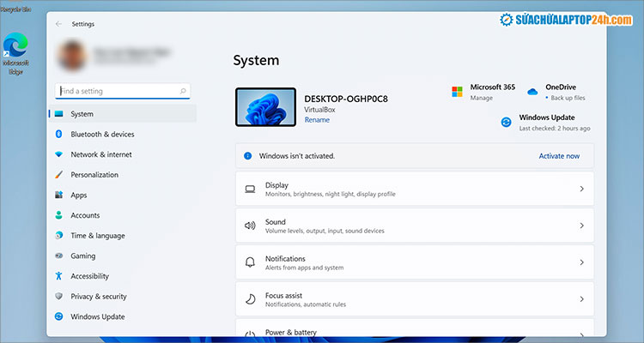Click Back up files under OneDrive

tap(568, 98)
